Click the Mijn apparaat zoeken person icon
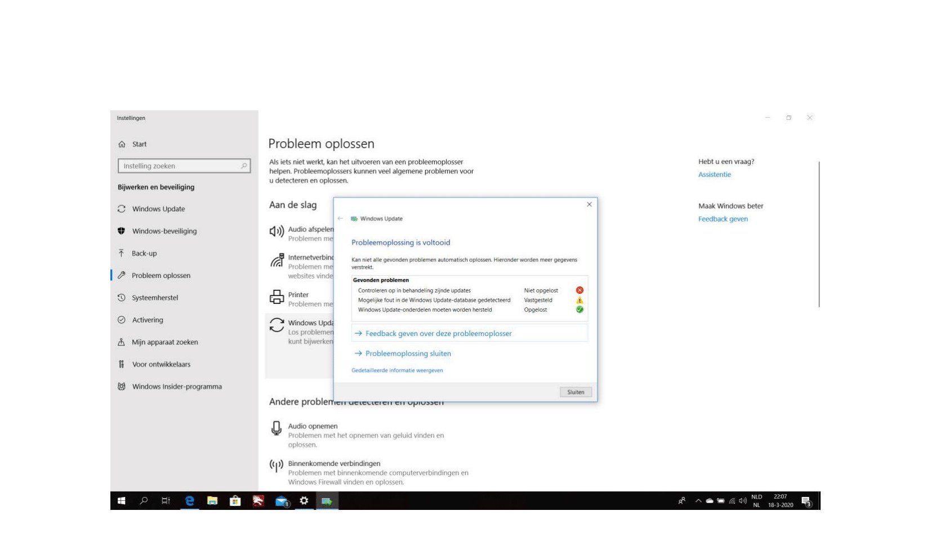 click(x=121, y=342)
